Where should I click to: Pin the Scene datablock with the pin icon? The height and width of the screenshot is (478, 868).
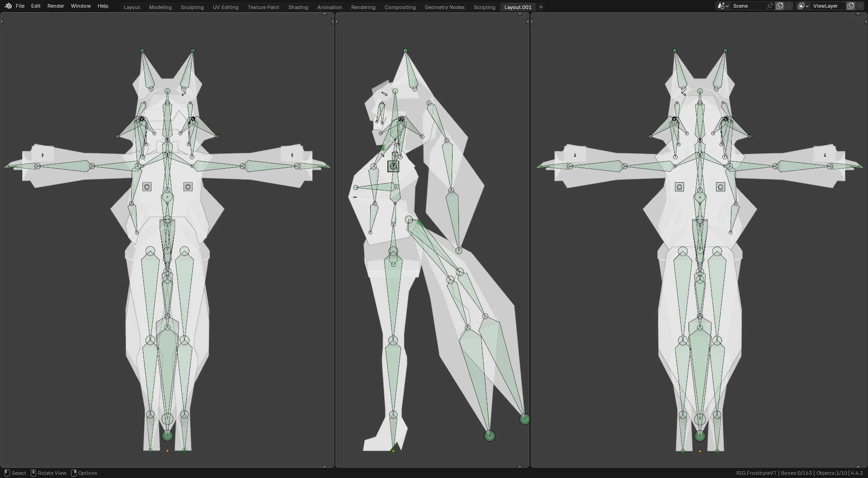pyautogui.click(x=770, y=6)
